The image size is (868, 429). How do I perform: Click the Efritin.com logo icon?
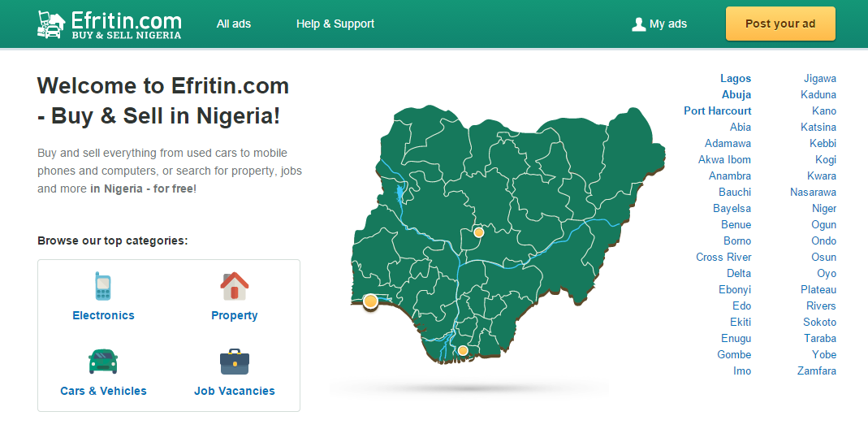(x=51, y=25)
